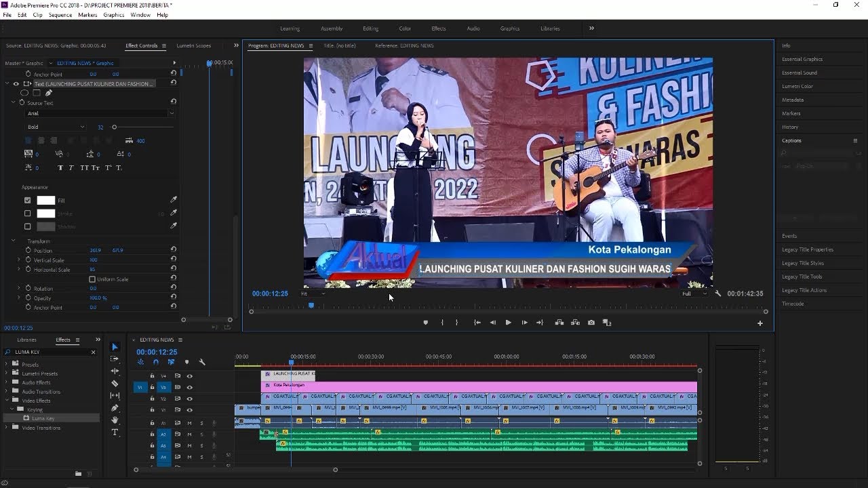The width and height of the screenshot is (868, 488).
Task: Pick Fill color with eyedropper
Action: click(x=174, y=201)
